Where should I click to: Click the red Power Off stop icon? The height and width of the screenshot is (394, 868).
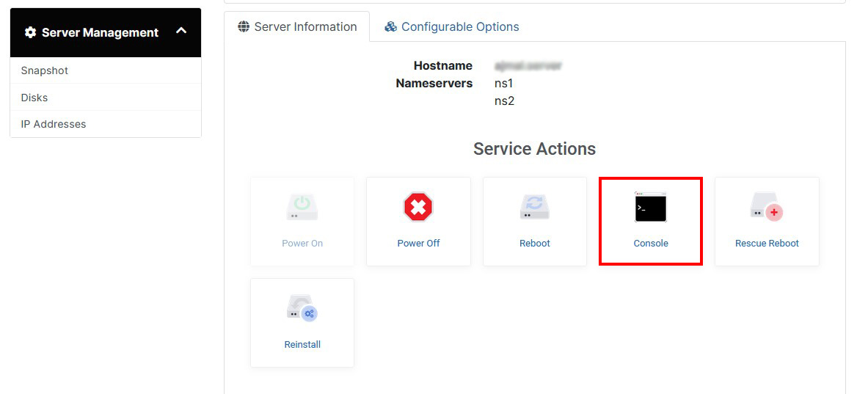coord(418,207)
